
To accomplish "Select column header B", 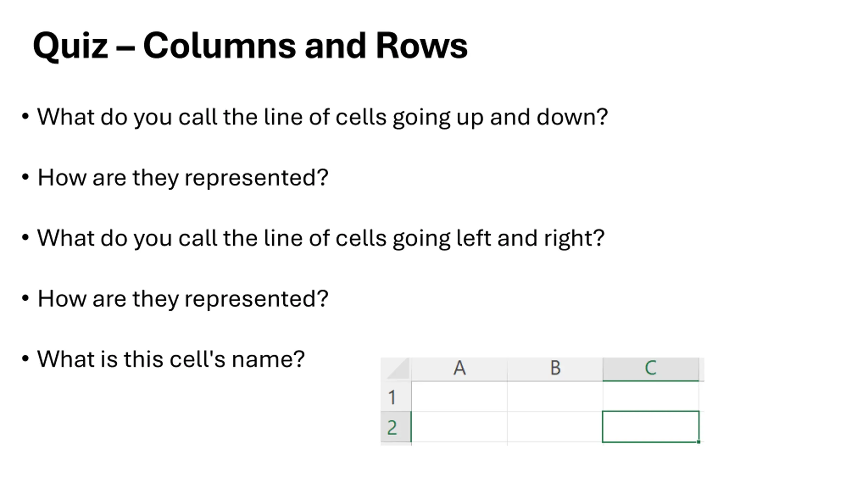I will click(555, 369).
